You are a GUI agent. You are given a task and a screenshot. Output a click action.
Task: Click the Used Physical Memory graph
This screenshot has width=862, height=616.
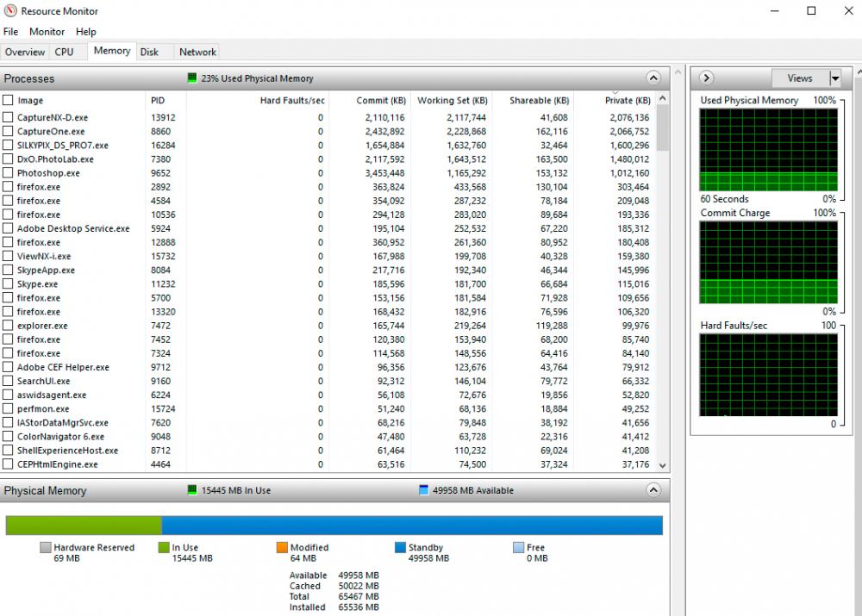pos(768,149)
